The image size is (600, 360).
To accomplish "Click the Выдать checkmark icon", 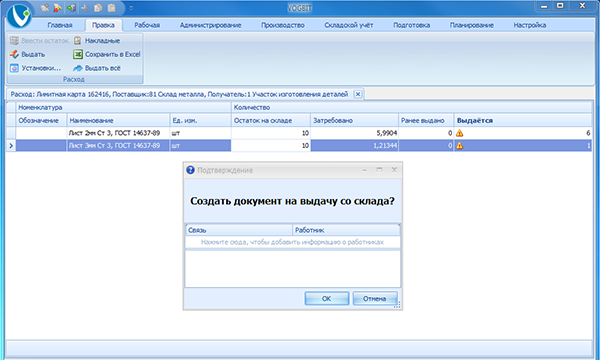I will coord(14,54).
